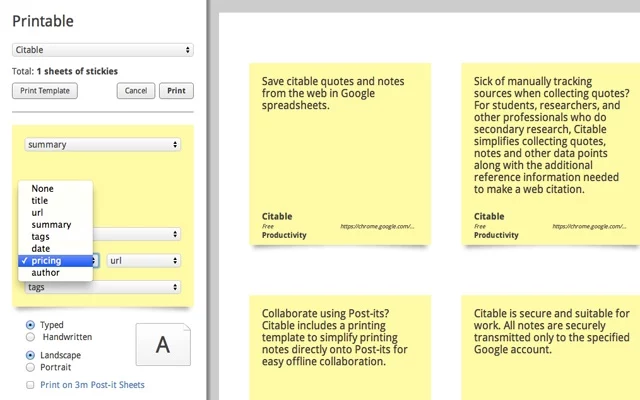
Task: Click the 'Save citable quotes' sticky note
Action: 340,154
